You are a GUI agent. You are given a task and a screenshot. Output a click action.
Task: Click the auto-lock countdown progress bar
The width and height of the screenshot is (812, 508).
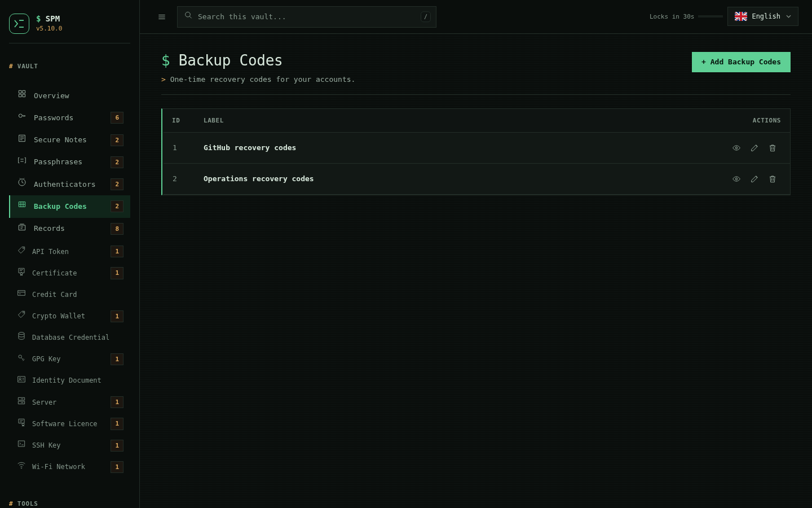tap(710, 16)
